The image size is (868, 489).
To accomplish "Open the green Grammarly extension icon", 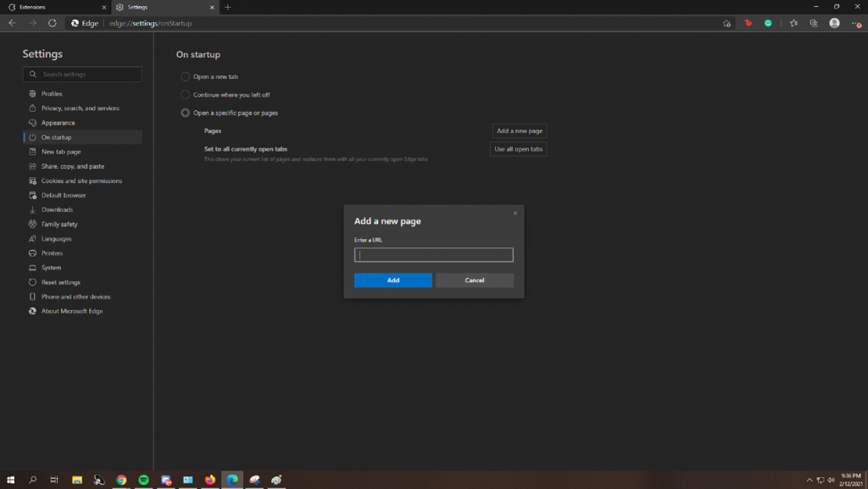I will (768, 23).
